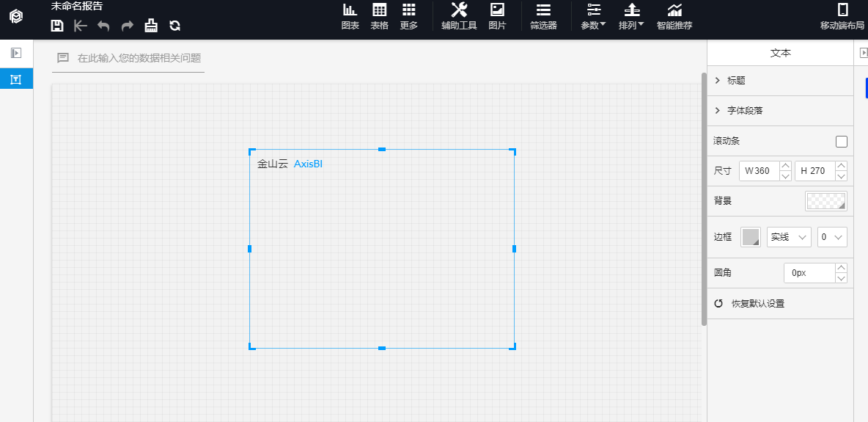The image size is (868, 422).
Task: Click 恢复默认设置 restore defaults
Action: coord(749,303)
